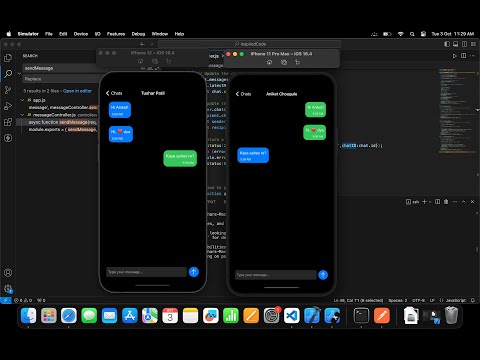Open the Manage gear in activity bar
The height and width of the screenshot is (360, 480).
[8, 288]
